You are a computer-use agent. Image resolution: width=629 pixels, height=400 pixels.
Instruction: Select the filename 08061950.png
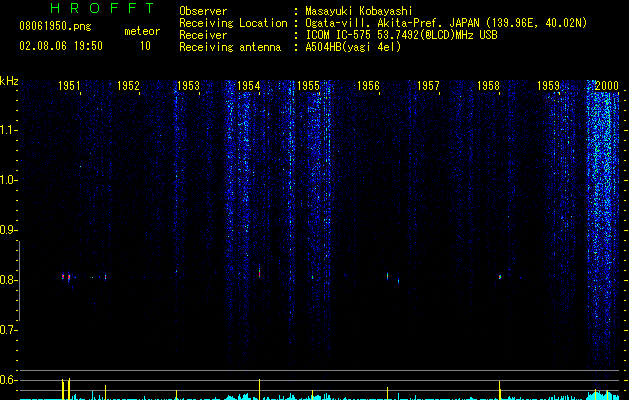coord(55,27)
